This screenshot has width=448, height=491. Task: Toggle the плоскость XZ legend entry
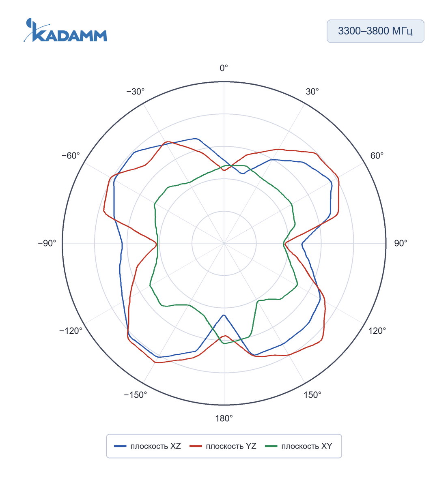coord(148,446)
